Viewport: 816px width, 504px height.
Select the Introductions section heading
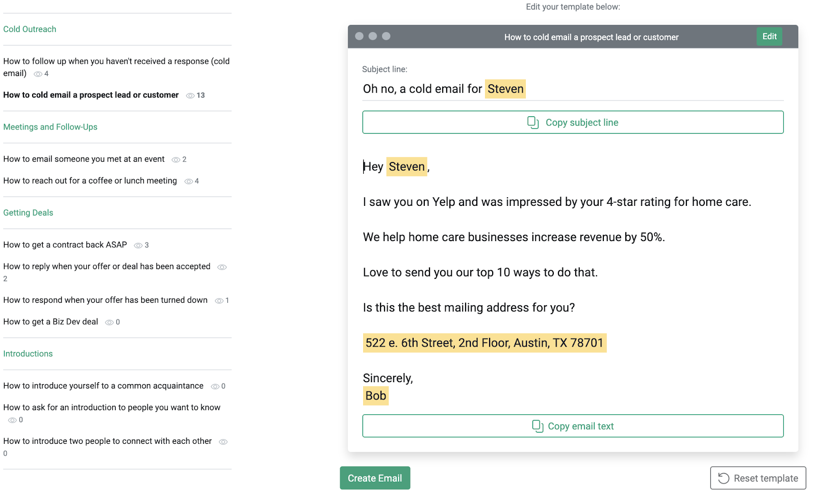pos(28,354)
